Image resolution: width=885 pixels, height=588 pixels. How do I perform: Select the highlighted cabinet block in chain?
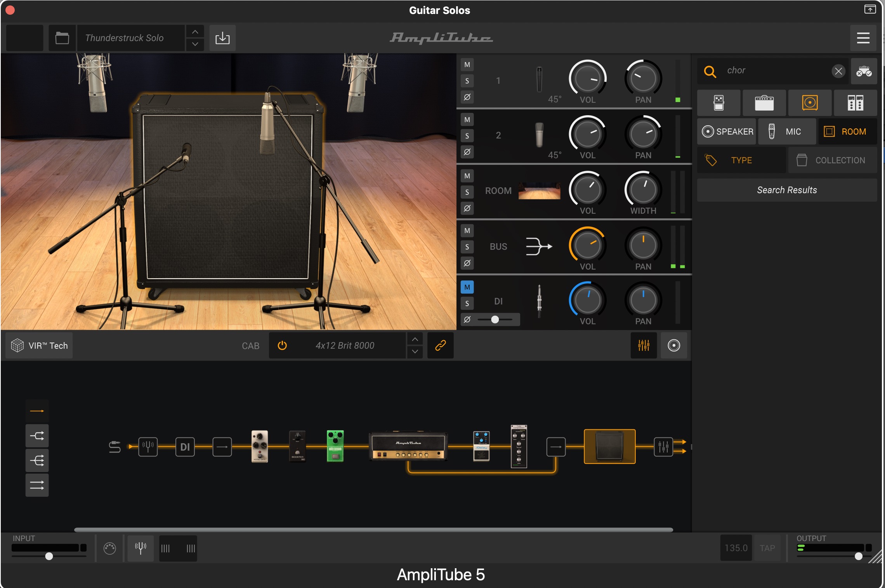[x=610, y=446]
